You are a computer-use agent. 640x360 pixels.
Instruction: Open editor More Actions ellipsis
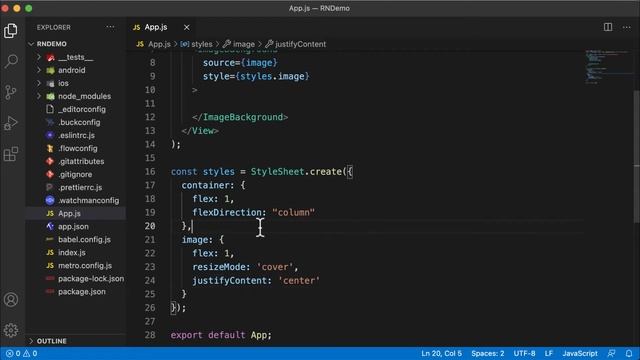point(627,27)
